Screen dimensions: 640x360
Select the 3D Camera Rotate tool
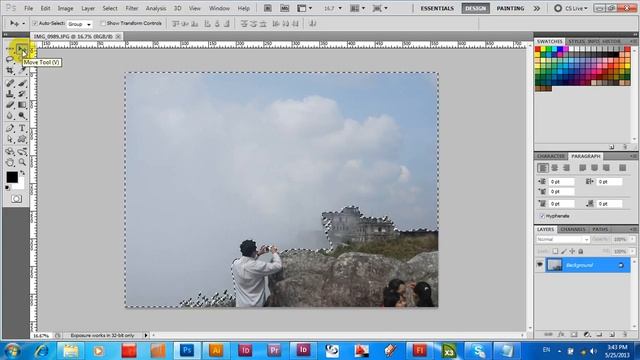click(x=22, y=152)
